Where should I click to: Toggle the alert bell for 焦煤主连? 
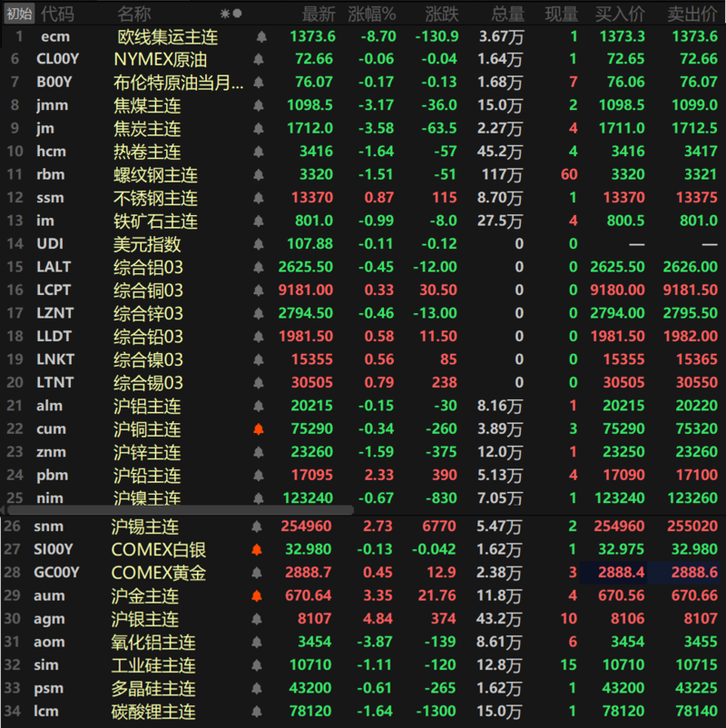[x=259, y=105]
